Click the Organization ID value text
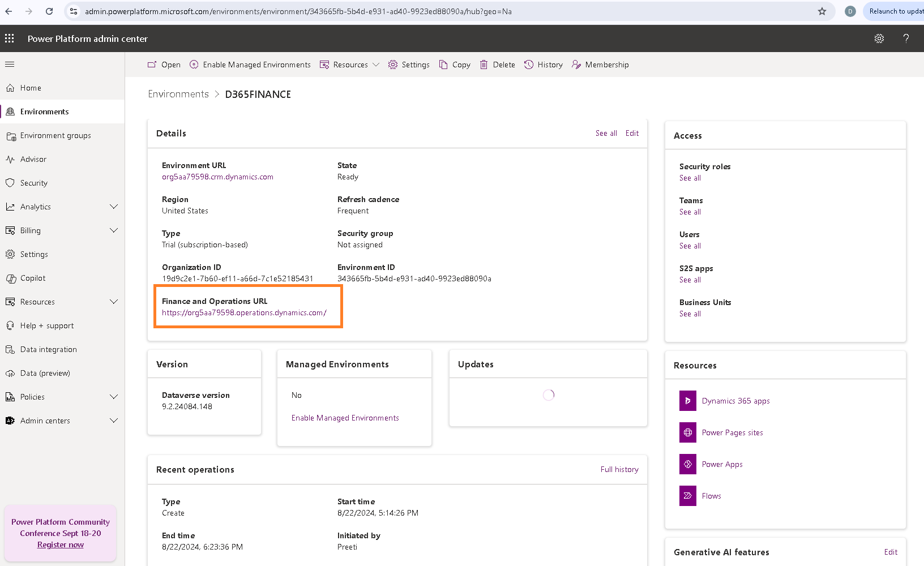This screenshot has width=924, height=566. [237, 278]
